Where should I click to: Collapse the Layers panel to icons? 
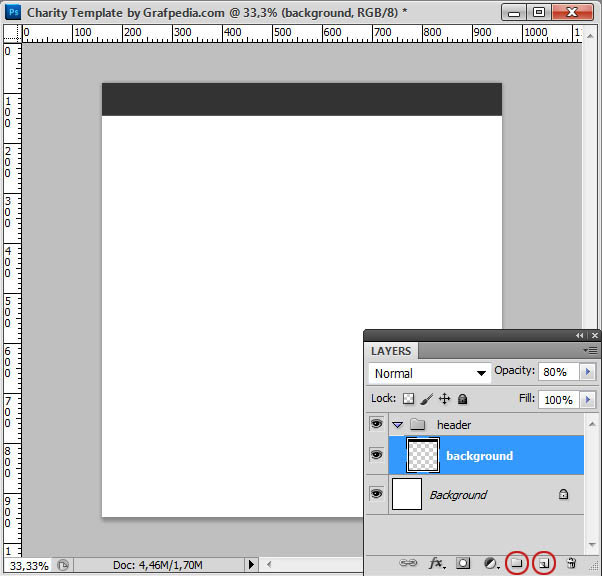(x=579, y=335)
